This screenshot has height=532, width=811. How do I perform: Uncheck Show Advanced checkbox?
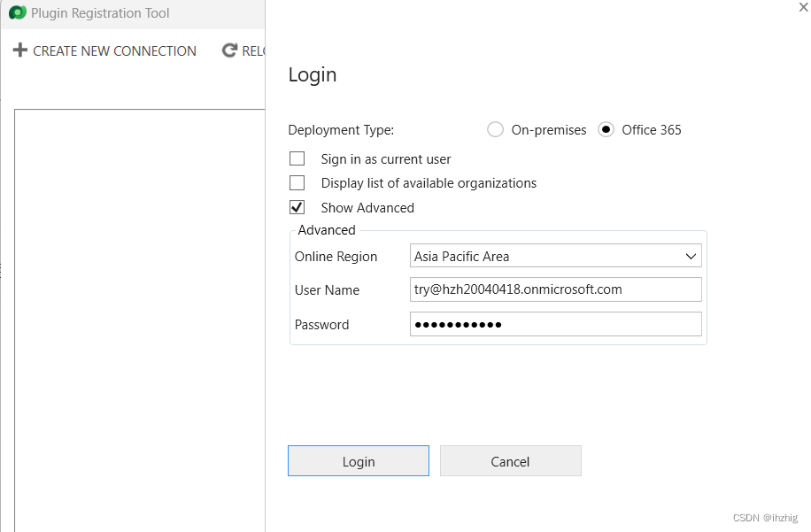coord(297,207)
